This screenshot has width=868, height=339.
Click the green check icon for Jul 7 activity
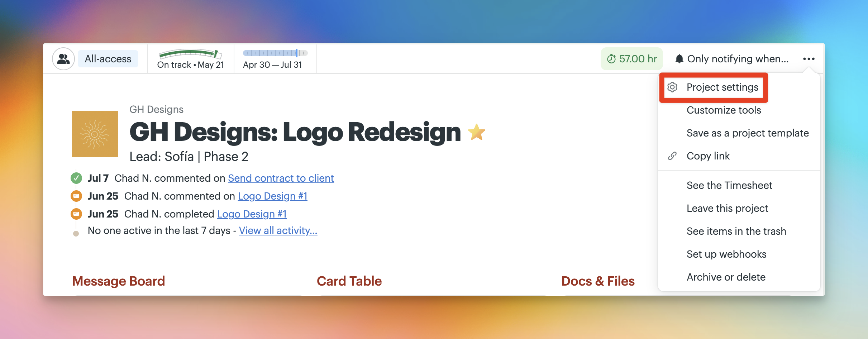pyautogui.click(x=76, y=178)
